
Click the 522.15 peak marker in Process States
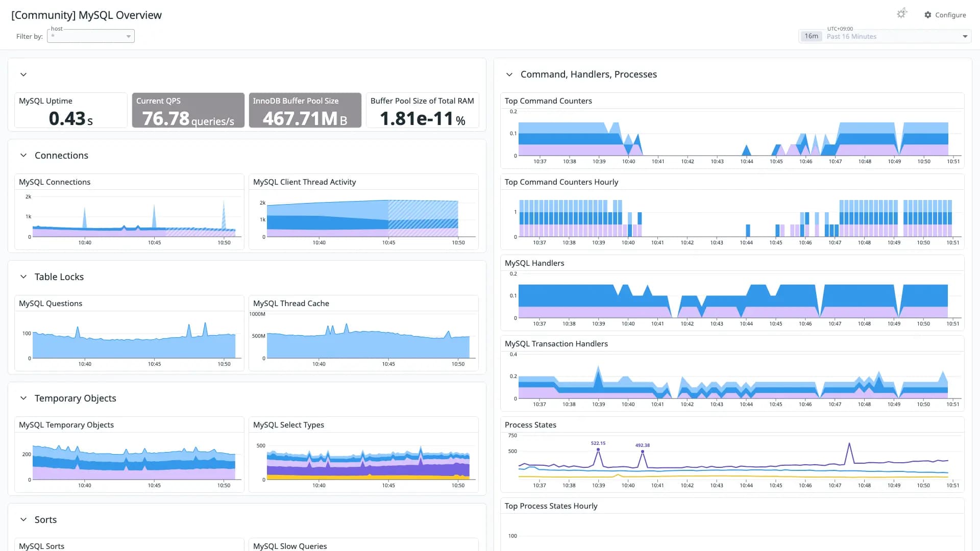(x=598, y=449)
